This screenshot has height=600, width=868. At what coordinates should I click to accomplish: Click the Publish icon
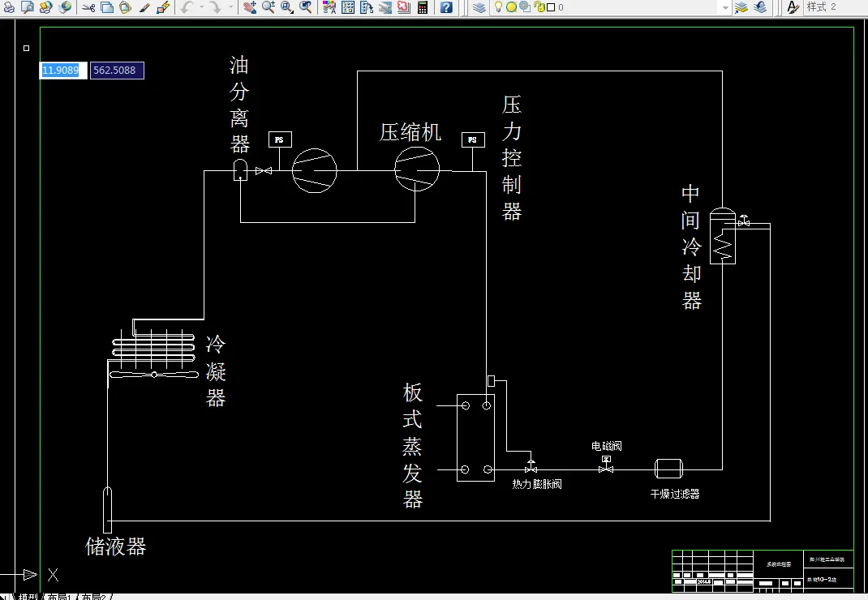point(46,7)
